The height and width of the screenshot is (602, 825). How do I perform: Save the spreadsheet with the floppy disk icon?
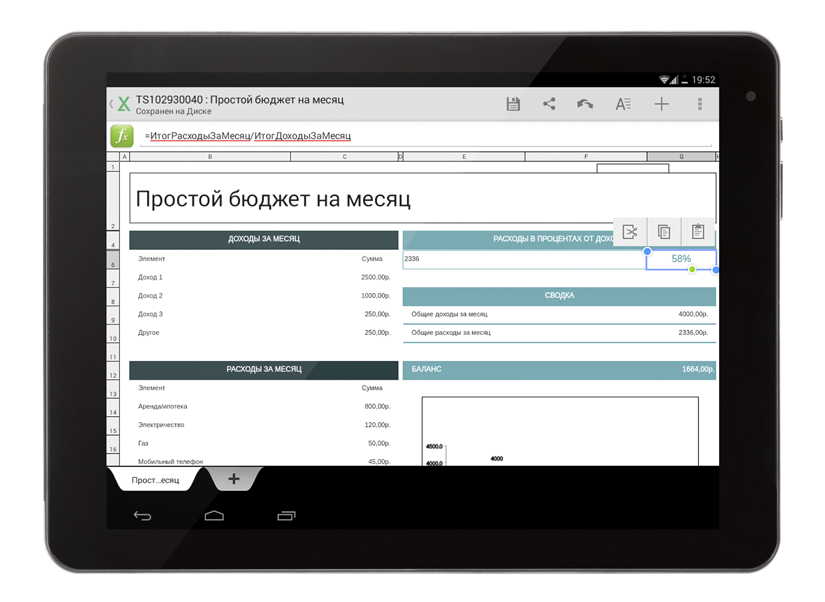tap(513, 104)
